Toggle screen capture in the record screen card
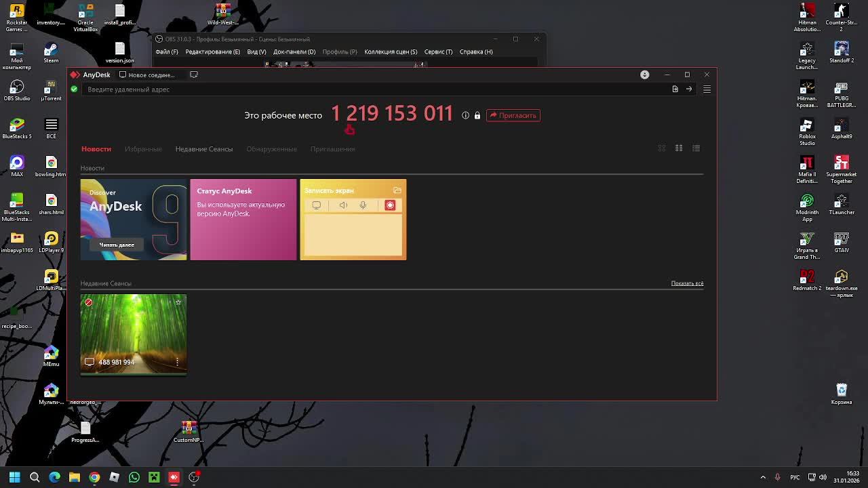Image resolution: width=868 pixels, height=488 pixels. coord(317,205)
